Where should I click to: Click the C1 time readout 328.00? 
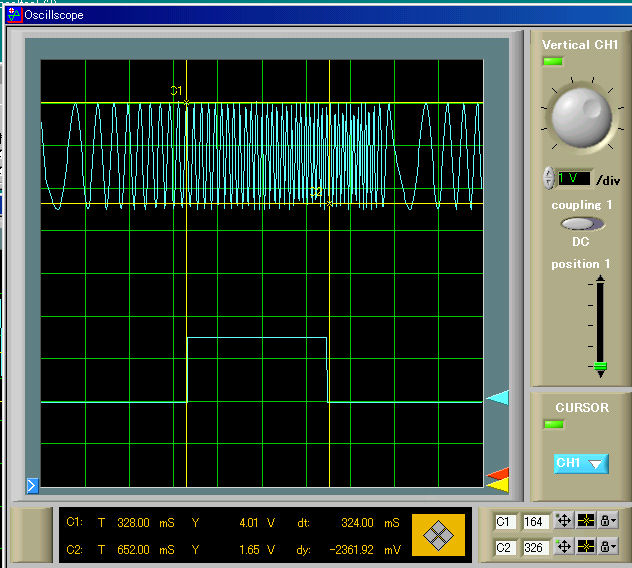(x=133, y=522)
